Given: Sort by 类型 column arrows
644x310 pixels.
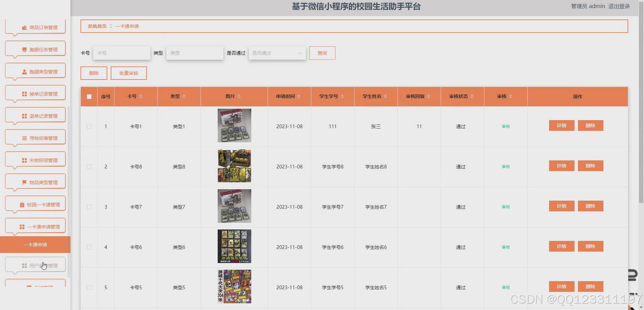Looking at the screenshot, I should 184,96.
